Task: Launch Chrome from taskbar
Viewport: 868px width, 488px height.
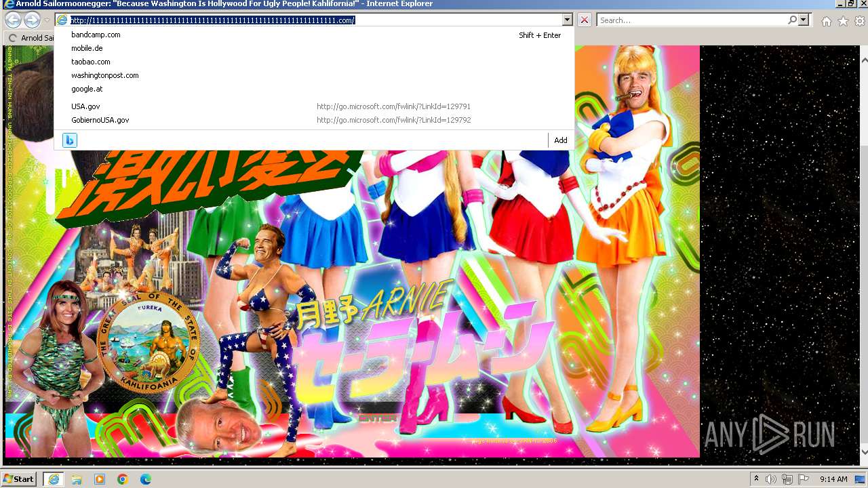Action: coord(123,479)
